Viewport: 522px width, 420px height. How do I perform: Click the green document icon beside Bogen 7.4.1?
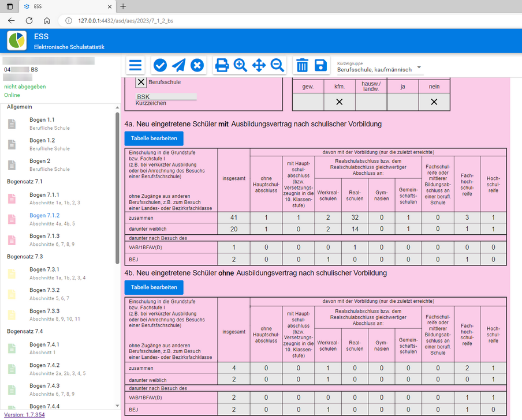point(12,348)
